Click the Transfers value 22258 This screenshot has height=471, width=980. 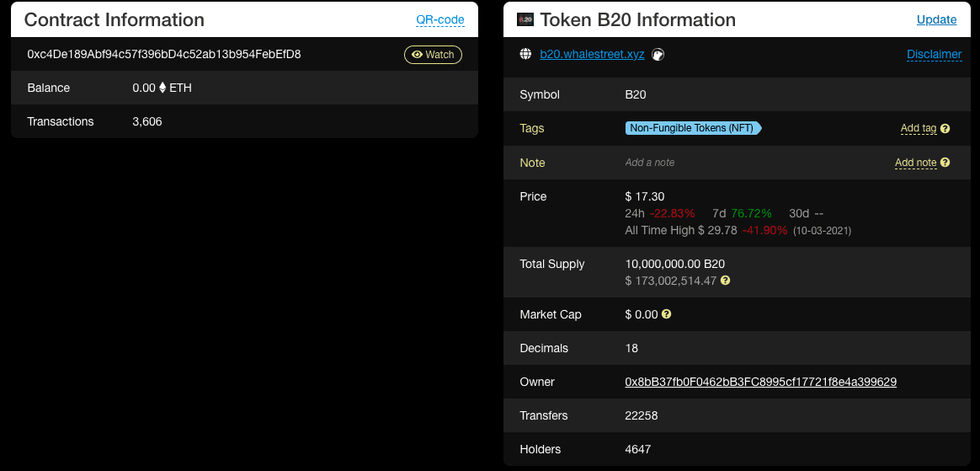tap(642, 415)
